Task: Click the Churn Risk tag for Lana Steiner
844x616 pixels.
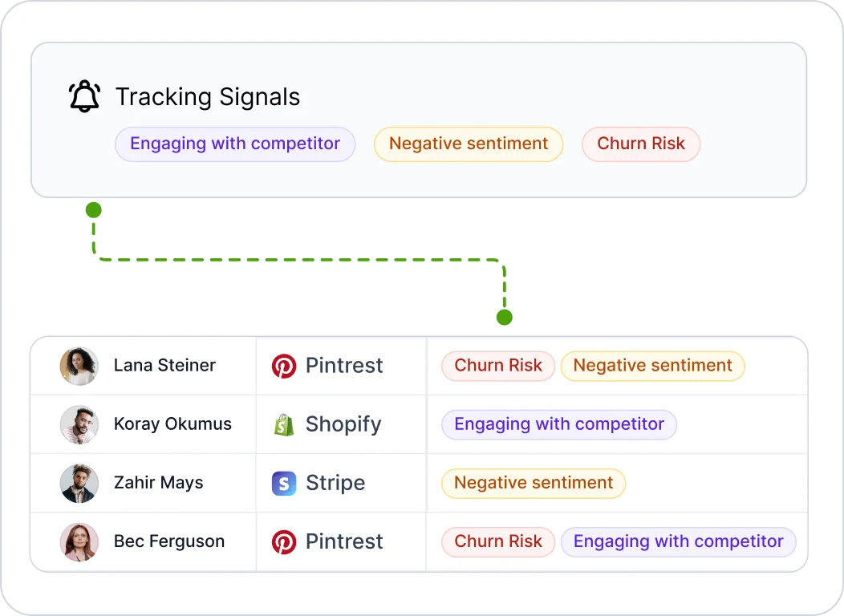Action: [498, 366]
